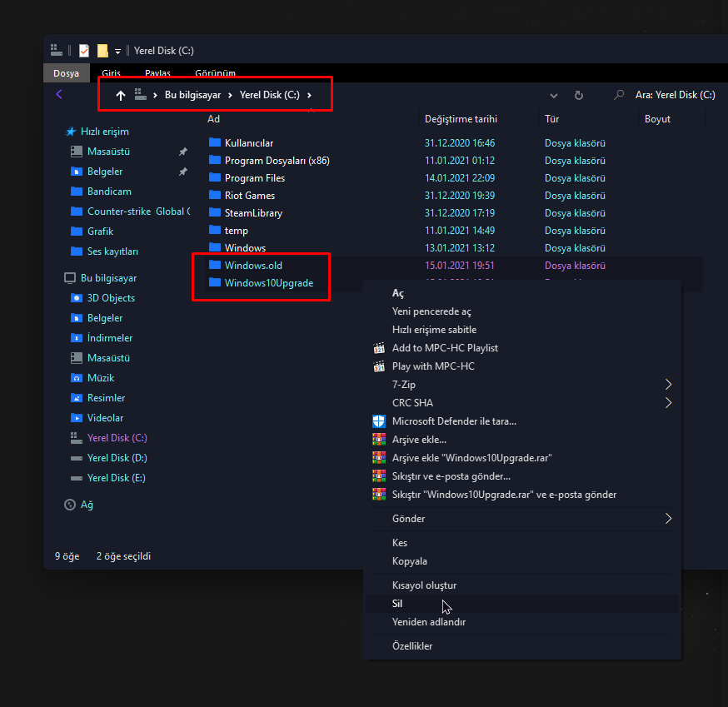
Task: Select the SteamLibrary folder icon
Action: click(215, 212)
